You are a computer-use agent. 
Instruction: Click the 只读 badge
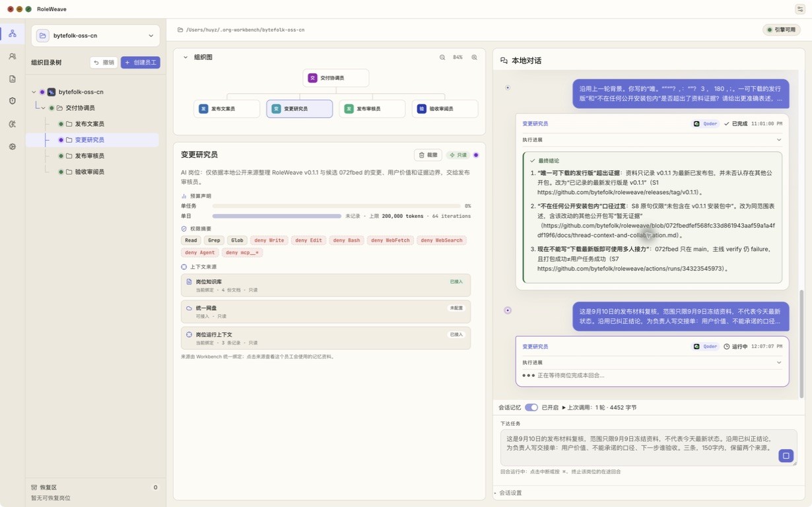(x=458, y=155)
